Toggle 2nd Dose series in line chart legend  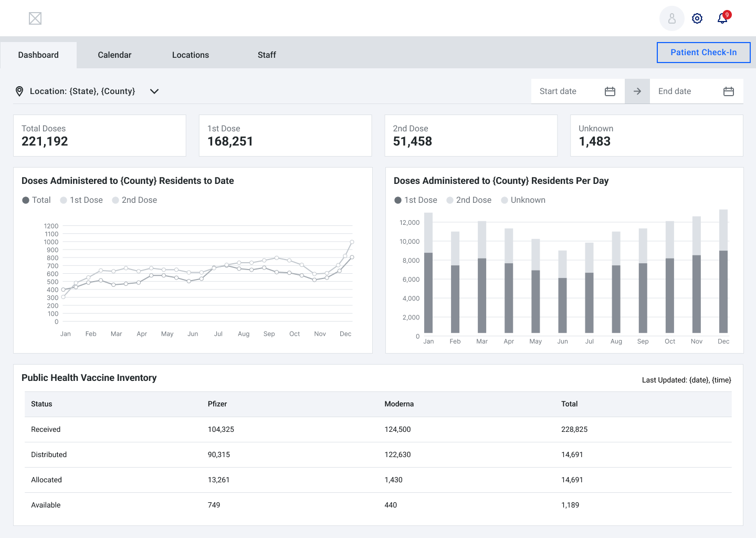(134, 200)
